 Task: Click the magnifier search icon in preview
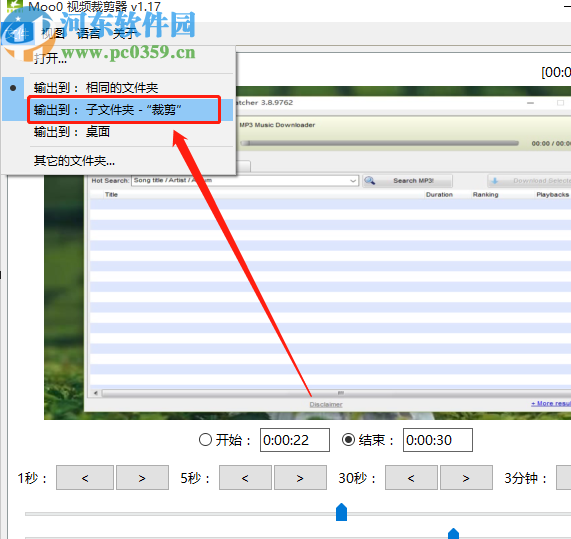pyautogui.click(x=370, y=181)
